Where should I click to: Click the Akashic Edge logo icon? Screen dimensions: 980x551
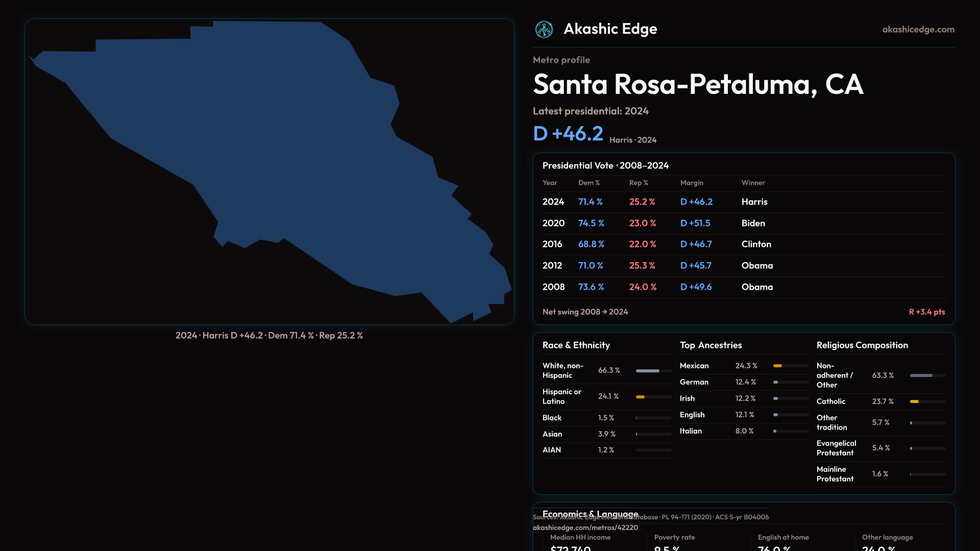(544, 30)
